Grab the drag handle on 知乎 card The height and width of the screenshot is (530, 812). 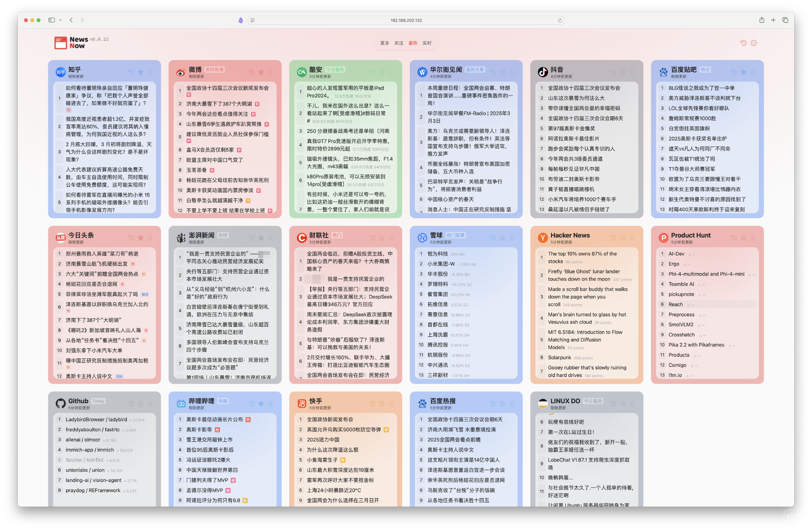coord(150,72)
